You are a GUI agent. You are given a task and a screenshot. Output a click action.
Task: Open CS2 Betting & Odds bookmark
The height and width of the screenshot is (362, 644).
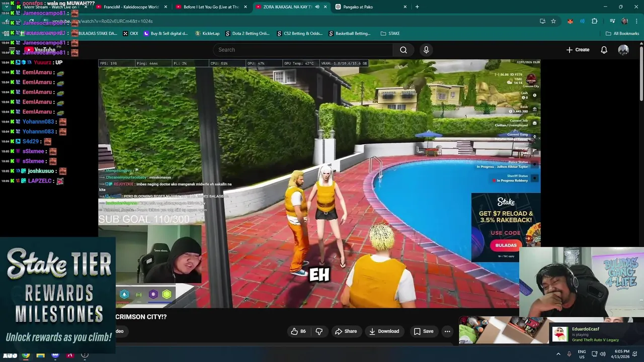[x=300, y=33]
